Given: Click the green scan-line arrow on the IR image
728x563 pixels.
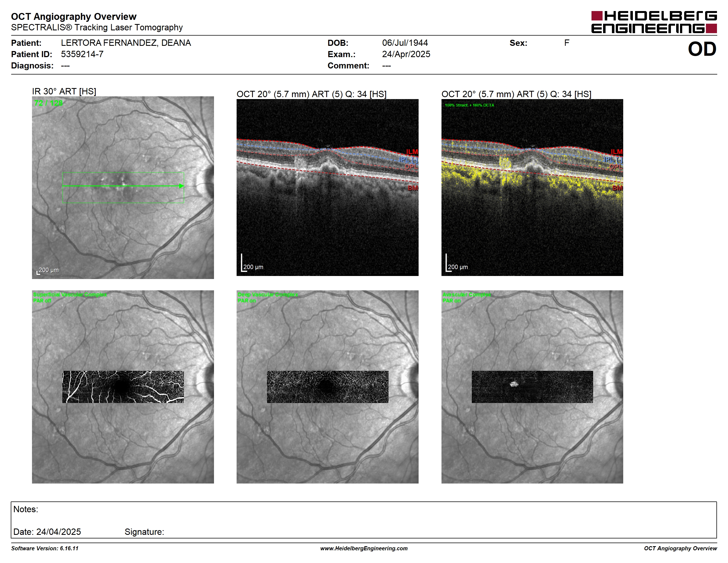Looking at the screenshot, I should [x=123, y=186].
